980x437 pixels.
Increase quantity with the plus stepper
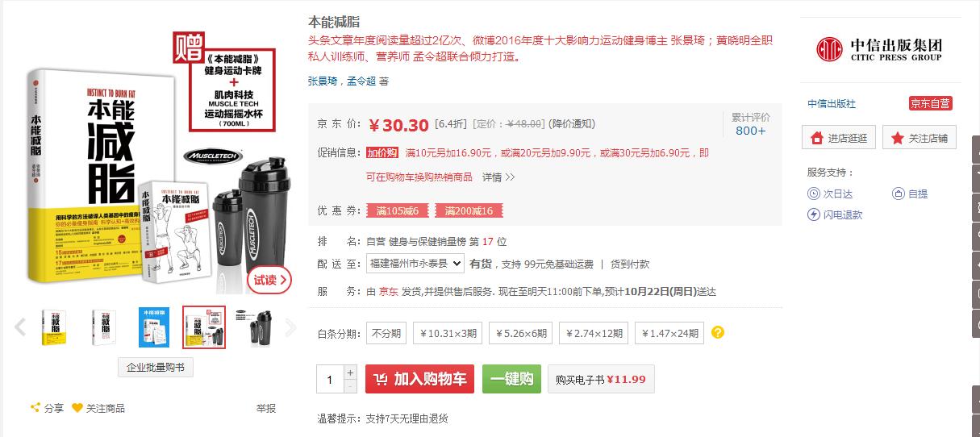pyautogui.click(x=350, y=372)
